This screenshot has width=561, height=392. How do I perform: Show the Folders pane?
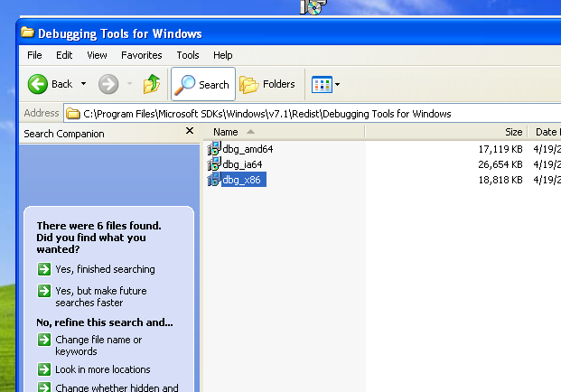pyautogui.click(x=267, y=84)
